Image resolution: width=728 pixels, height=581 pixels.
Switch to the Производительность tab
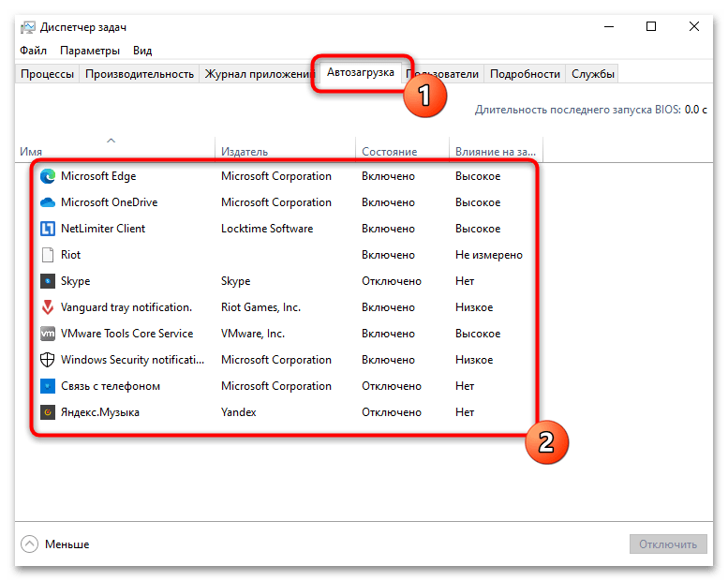(x=140, y=74)
